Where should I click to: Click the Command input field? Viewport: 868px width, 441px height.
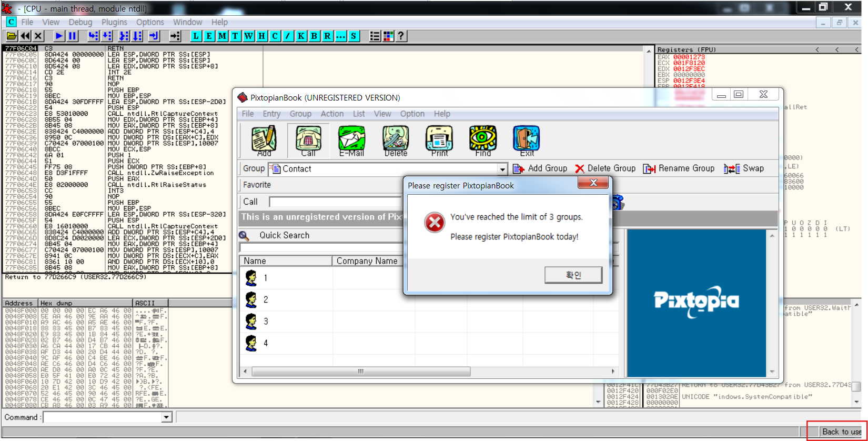[103, 417]
